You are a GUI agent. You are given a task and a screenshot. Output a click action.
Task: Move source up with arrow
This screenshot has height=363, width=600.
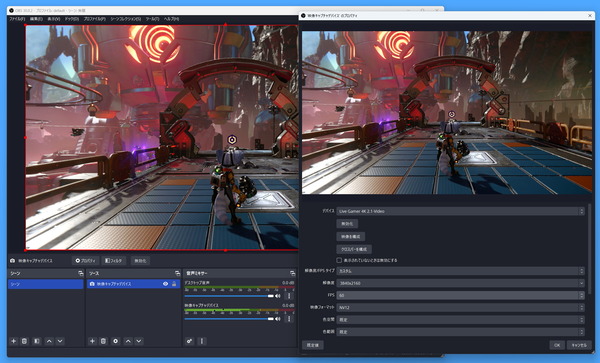[x=128, y=341]
